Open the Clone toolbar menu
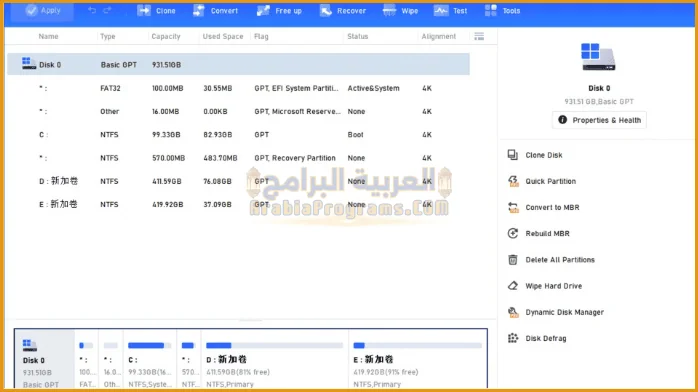 pos(156,11)
